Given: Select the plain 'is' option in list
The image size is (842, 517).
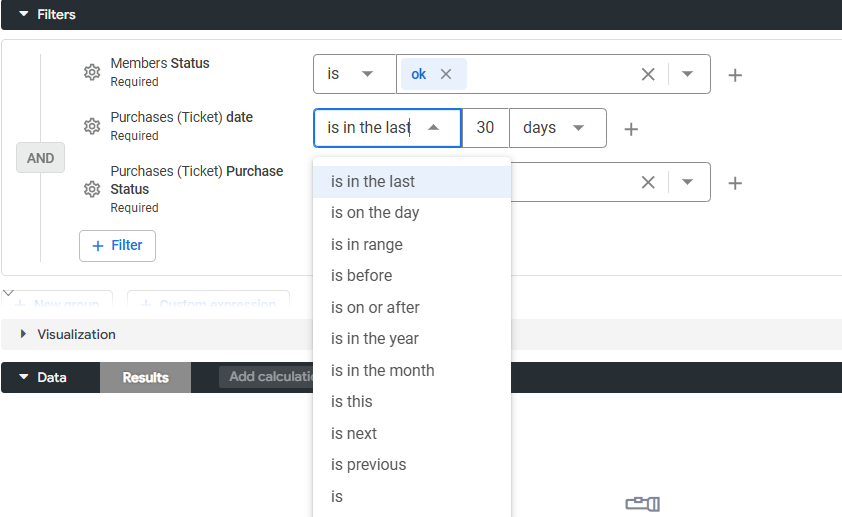Looking at the screenshot, I should point(412,497).
